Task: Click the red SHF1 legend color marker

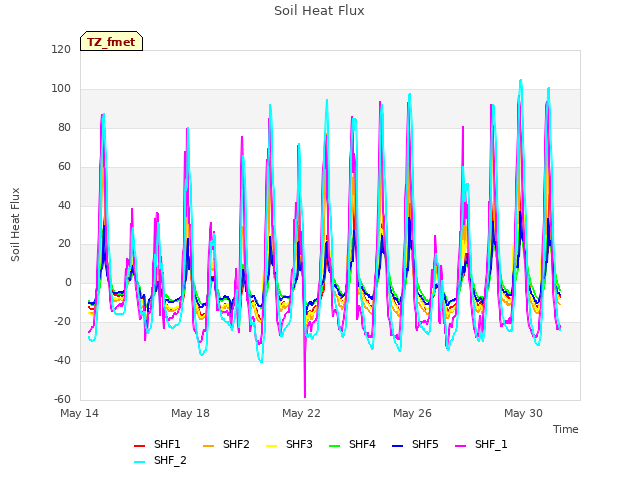Action: click(140, 446)
